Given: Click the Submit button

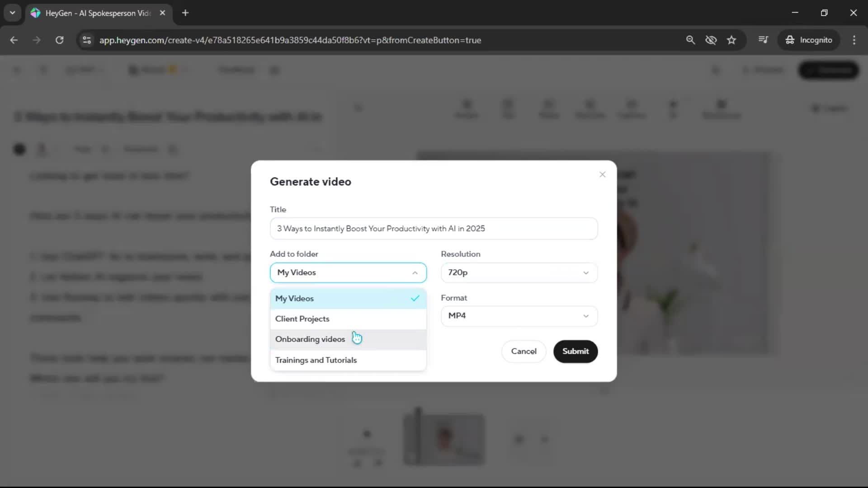Looking at the screenshot, I should 575,351.
